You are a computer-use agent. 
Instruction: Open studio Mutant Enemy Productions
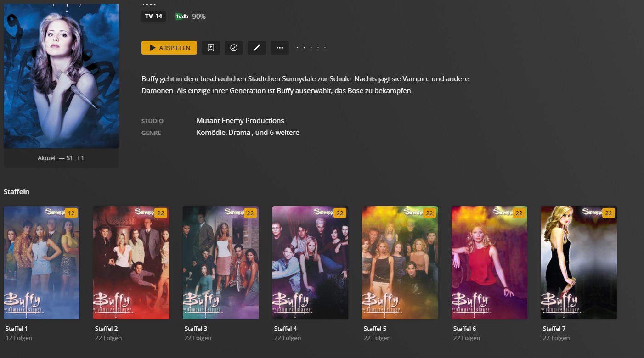[x=240, y=121]
